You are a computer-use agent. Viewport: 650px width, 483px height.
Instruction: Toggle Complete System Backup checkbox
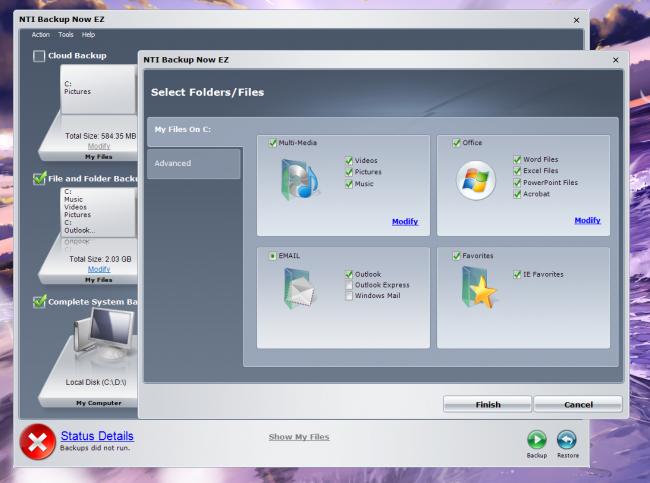tap(39, 301)
